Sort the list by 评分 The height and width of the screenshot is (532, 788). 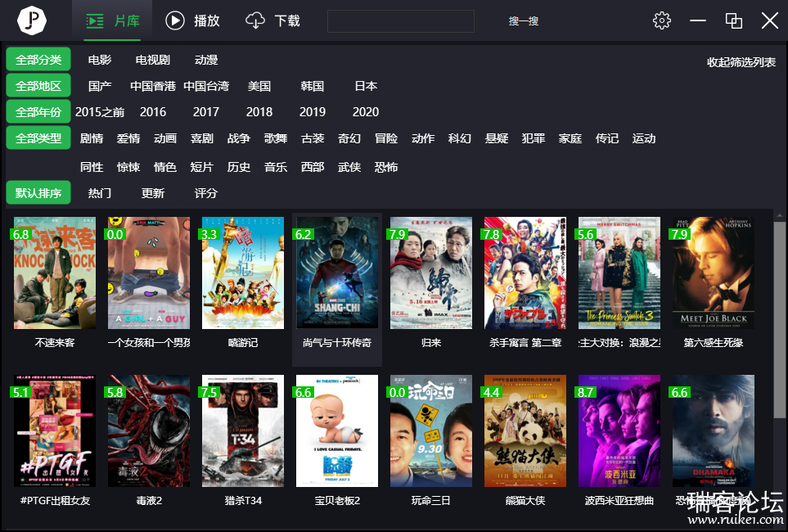[206, 193]
